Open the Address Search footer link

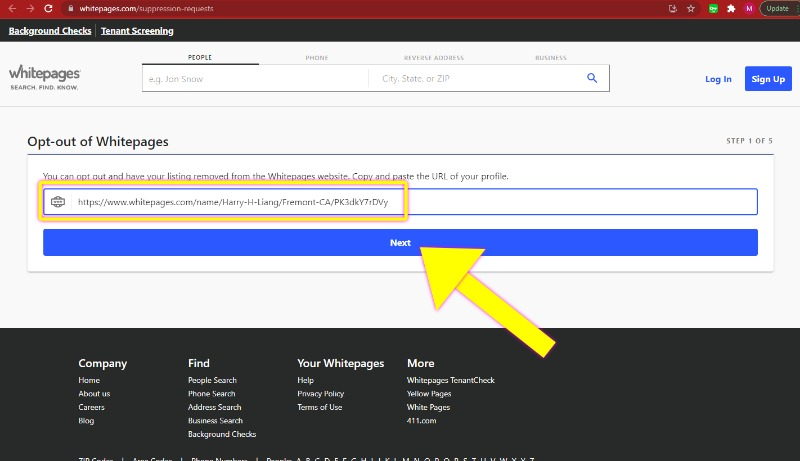click(x=214, y=407)
